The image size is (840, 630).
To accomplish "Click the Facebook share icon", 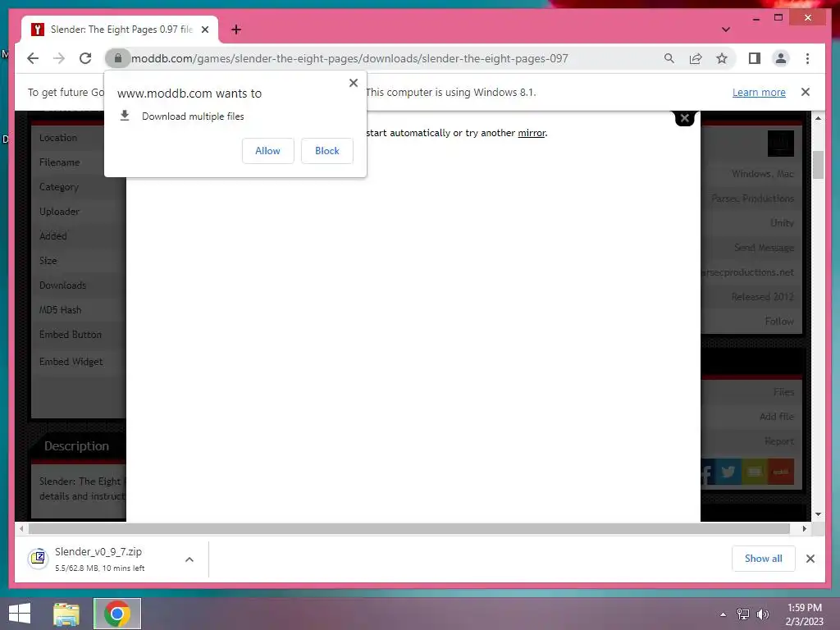I will (708, 472).
